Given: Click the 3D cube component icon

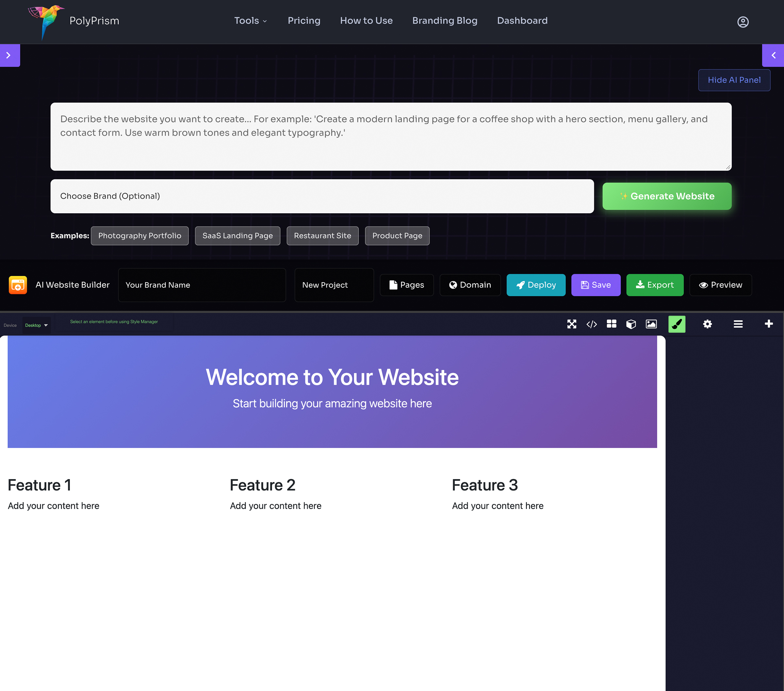Looking at the screenshot, I should tap(631, 324).
